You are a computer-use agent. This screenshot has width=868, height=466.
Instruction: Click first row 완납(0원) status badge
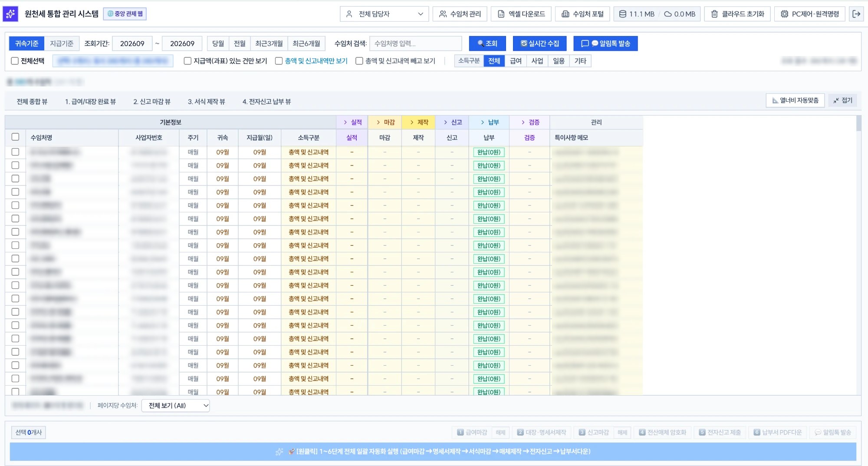(489, 152)
